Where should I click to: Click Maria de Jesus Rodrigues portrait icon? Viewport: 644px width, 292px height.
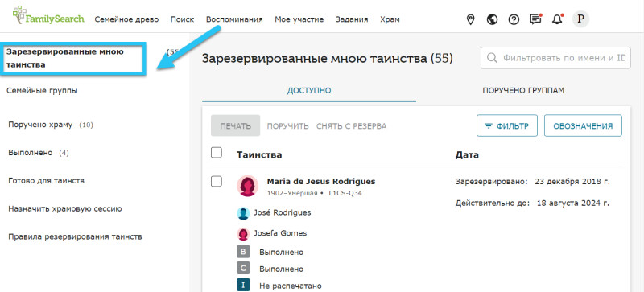click(248, 186)
